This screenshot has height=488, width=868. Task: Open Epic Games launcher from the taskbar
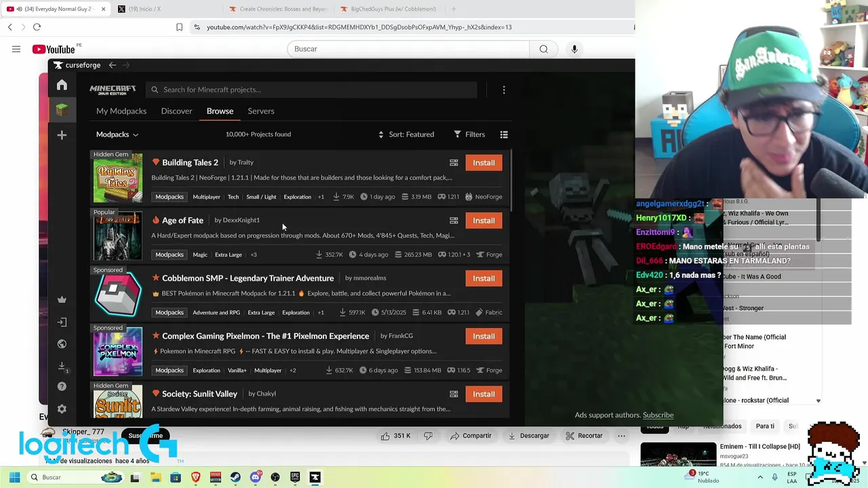295,477
